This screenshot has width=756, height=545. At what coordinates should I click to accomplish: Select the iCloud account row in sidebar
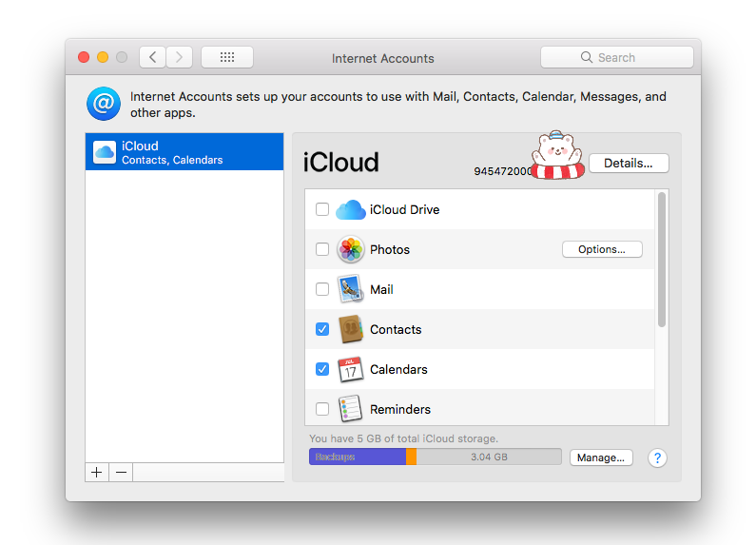184,152
